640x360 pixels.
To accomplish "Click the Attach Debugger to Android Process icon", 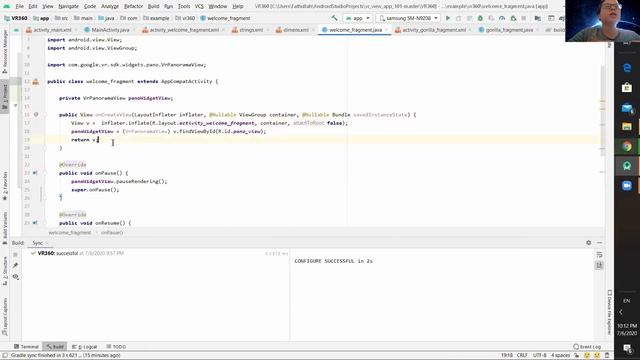I will [513, 18].
